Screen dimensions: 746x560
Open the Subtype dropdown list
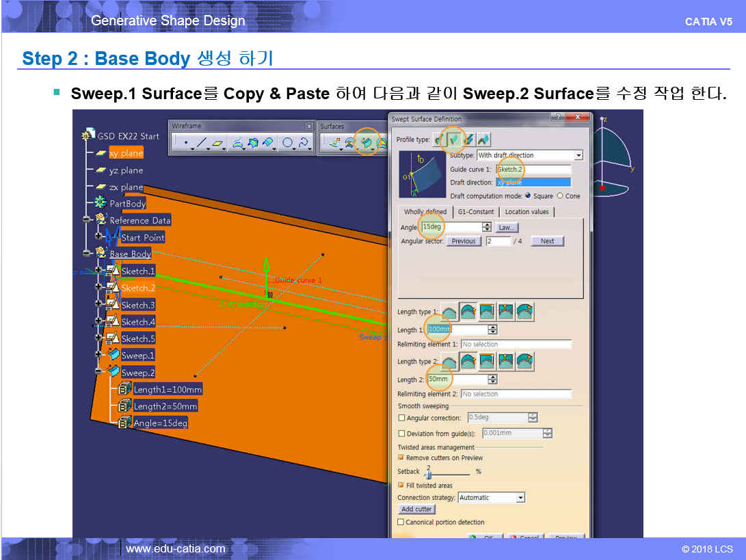pos(578,155)
